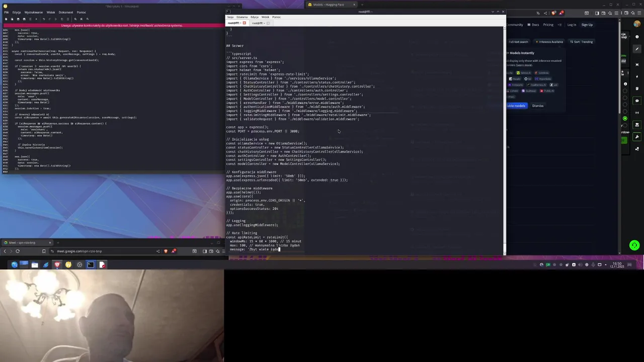The width and height of the screenshot is (644, 362).
Task: Open the Wyszukiwanie menu in Mousepad
Action: point(34,12)
